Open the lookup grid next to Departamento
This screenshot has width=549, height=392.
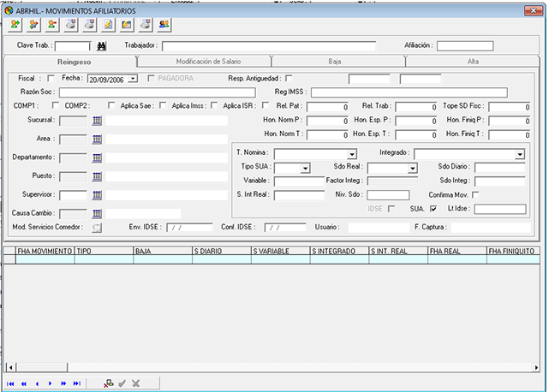click(x=97, y=157)
